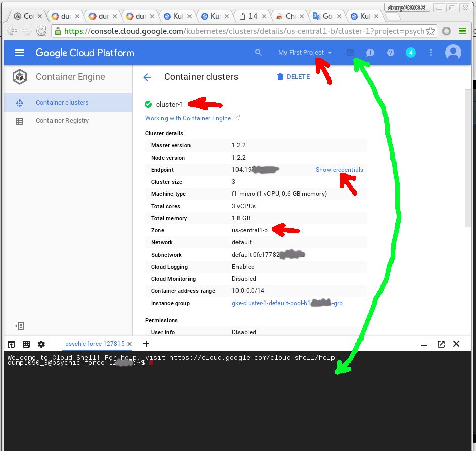
Task: Open a new browser tab
Action: pyautogui.click(x=393, y=17)
